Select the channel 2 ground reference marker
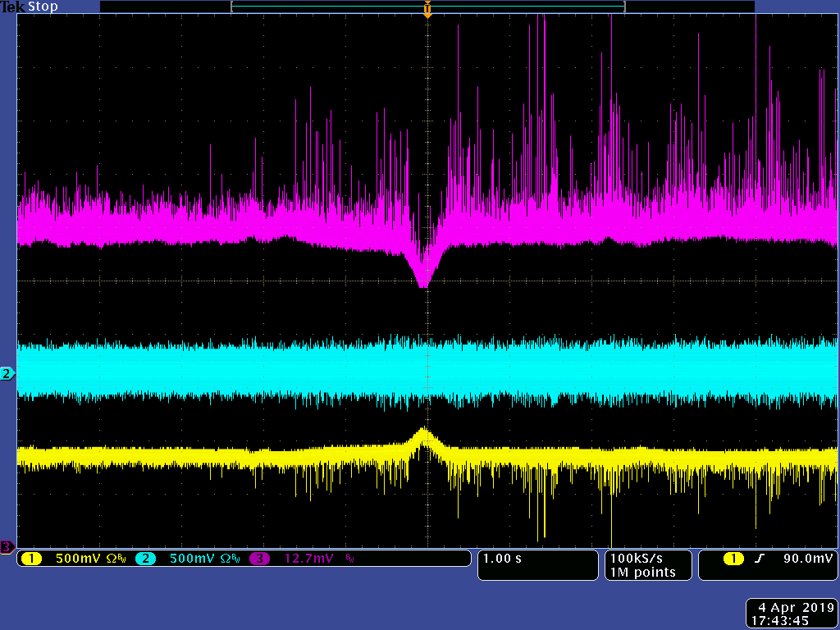This screenshot has width=840, height=630. (7, 374)
